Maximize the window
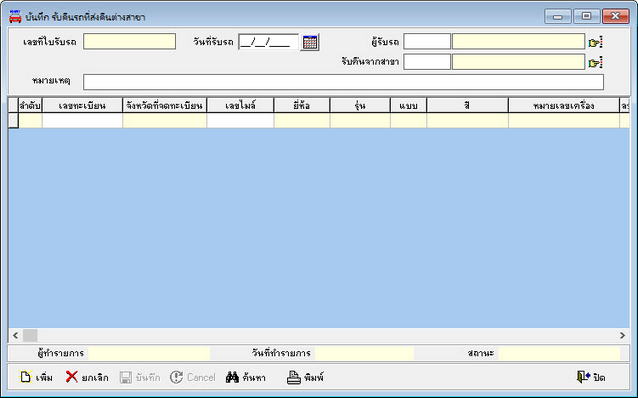The width and height of the screenshot is (638, 398). [586, 16]
